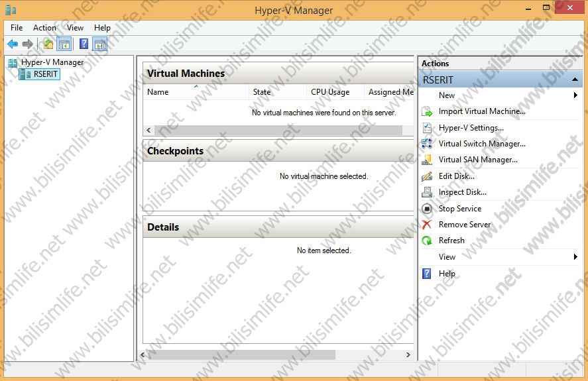
Task: Click the Show/Hide Action Pane icon
Action: point(100,44)
